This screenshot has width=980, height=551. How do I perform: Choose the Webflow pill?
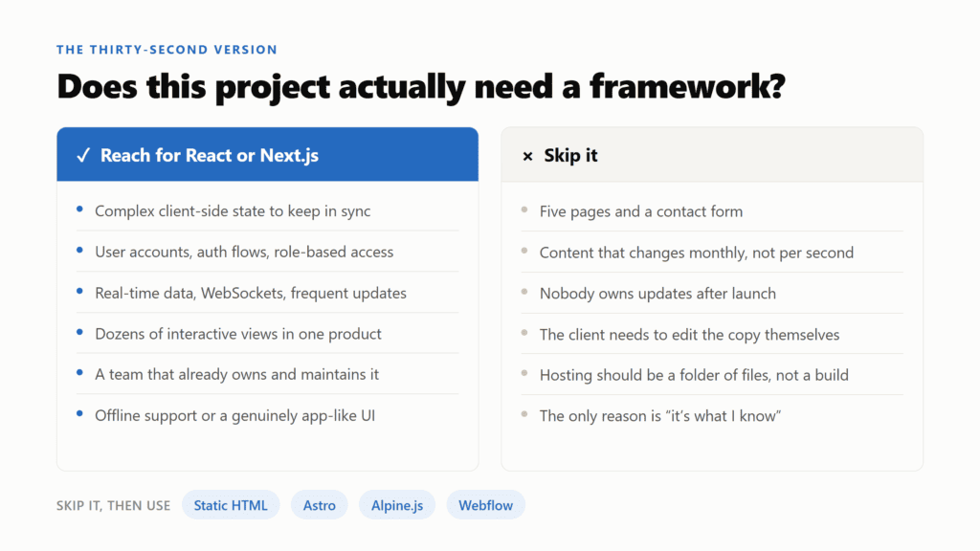pyautogui.click(x=485, y=505)
